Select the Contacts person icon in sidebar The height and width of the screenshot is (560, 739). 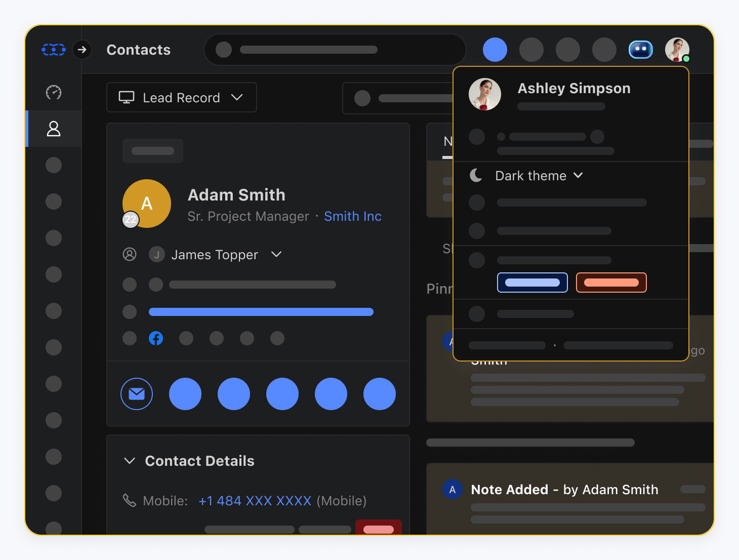pyautogui.click(x=53, y=129)
